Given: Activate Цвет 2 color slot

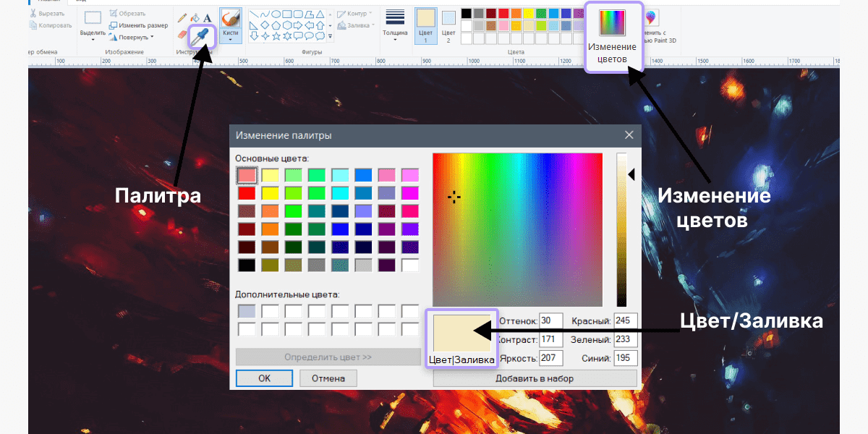Looking at the screenshot, I should [448, 26].
